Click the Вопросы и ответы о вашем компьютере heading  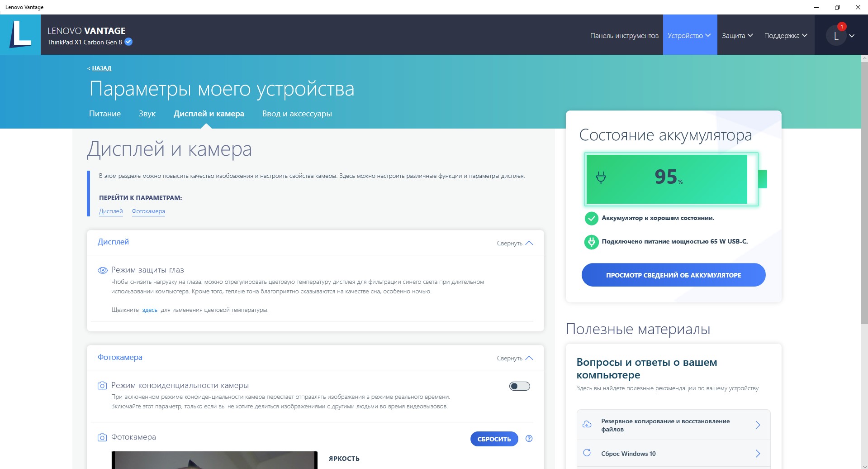pos(647,368)
